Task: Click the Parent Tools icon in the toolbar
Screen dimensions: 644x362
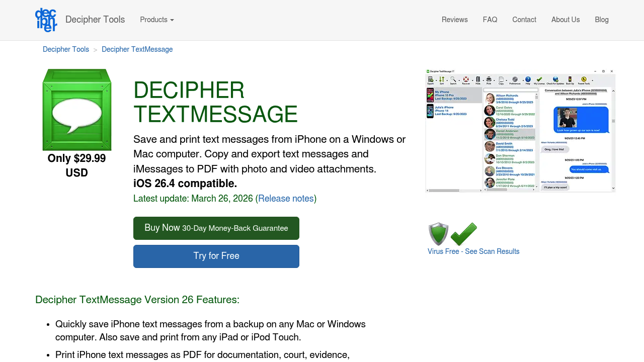Action: 584,79
